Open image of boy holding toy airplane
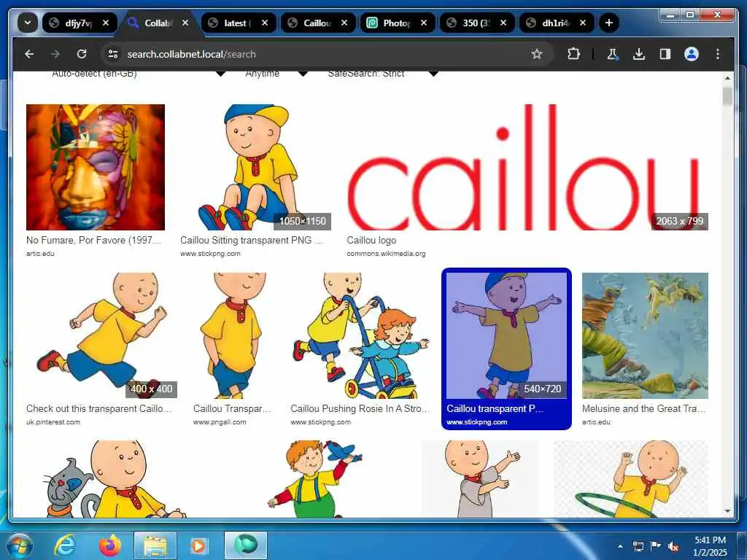The width and height of the screenshot is (747, 560). (x=314, y=478)
